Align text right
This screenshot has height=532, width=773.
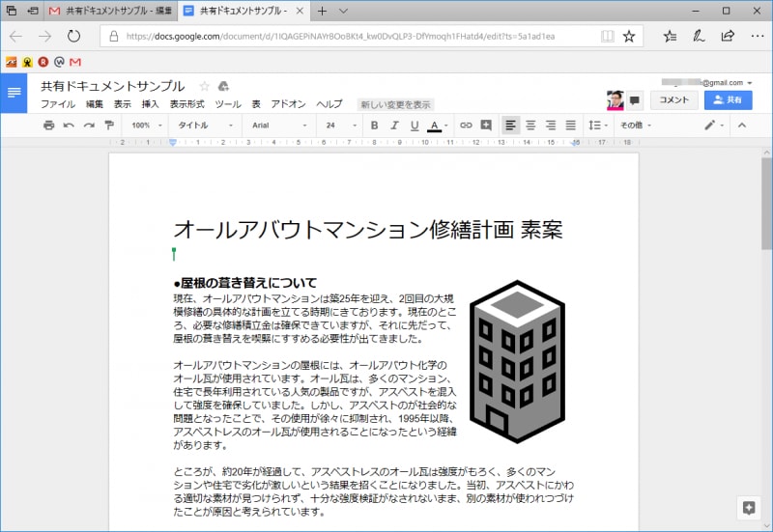(551, 126)
